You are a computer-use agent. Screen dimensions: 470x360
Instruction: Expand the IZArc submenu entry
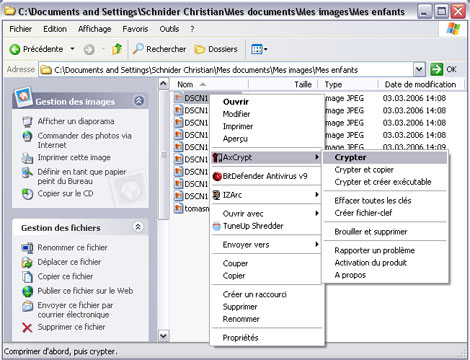click(267, 195)
